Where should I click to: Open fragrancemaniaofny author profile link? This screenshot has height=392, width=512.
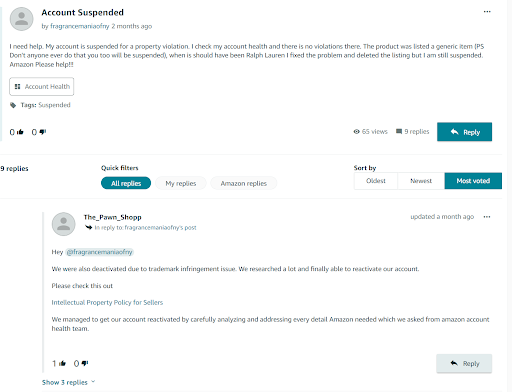pyautogui.click(x=80, y=26)
